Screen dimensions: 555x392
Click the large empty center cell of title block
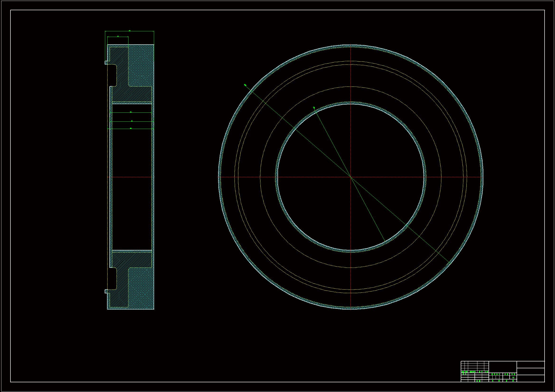point(503,367)
